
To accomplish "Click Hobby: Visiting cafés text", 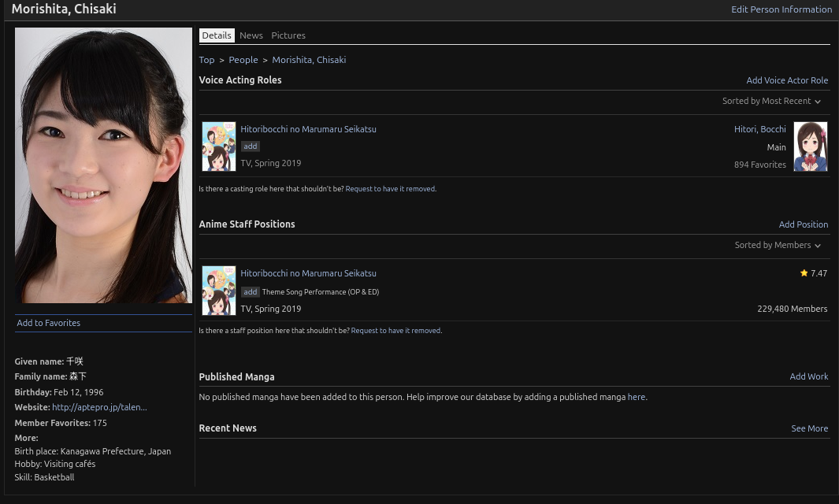I will 54,464.
